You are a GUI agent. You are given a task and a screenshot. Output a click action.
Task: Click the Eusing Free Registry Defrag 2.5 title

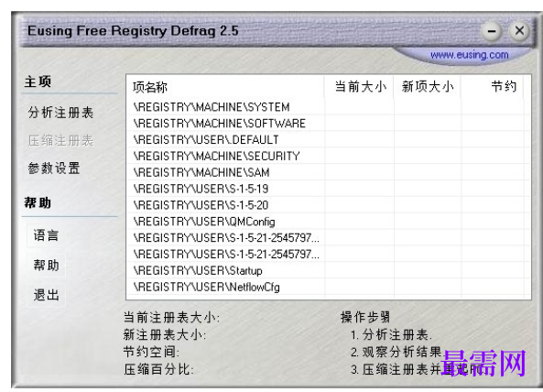pos(133,31)
